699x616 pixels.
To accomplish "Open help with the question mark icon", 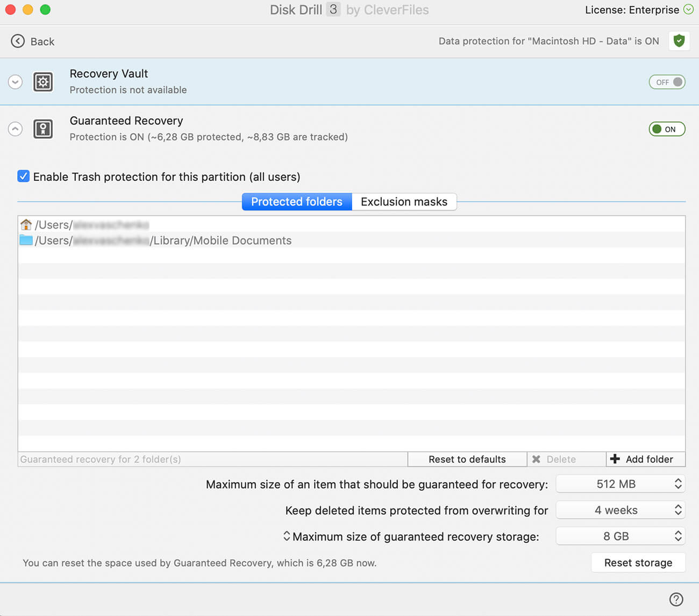I will 676,599.
